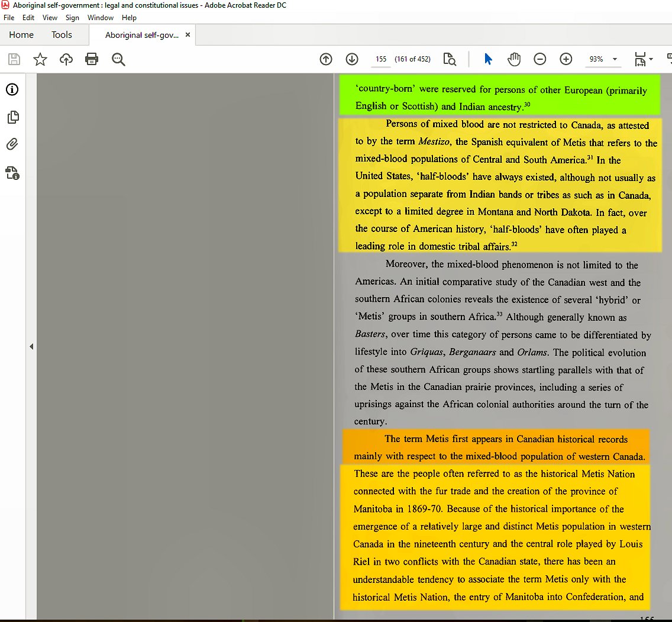Click the page count text '(161 of 452)'

click(412, 59)
